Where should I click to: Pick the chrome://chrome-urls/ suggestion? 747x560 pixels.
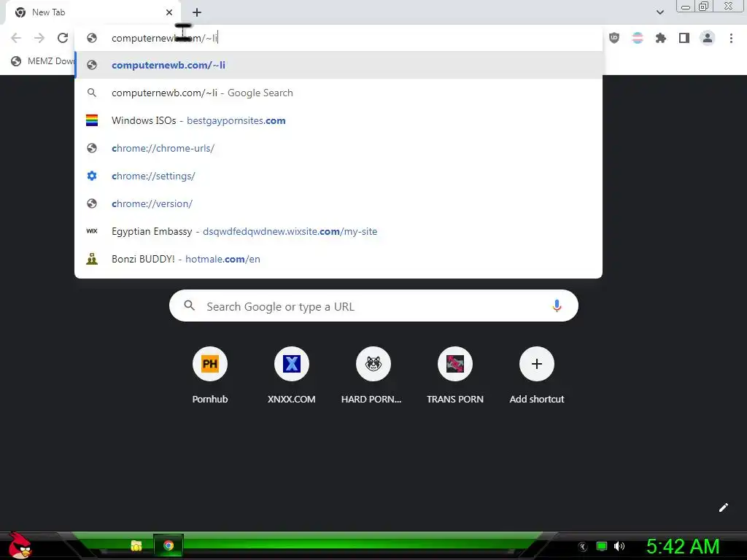point(338,148)
